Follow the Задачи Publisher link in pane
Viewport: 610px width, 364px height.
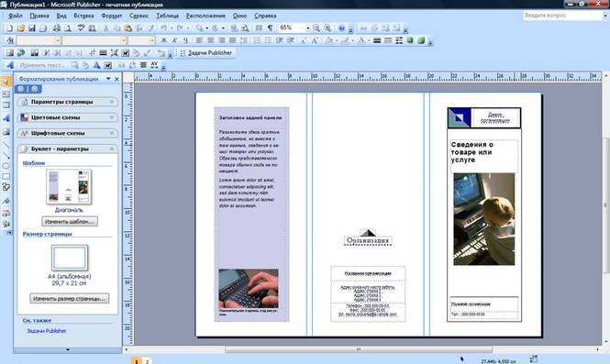pos(46,331)
